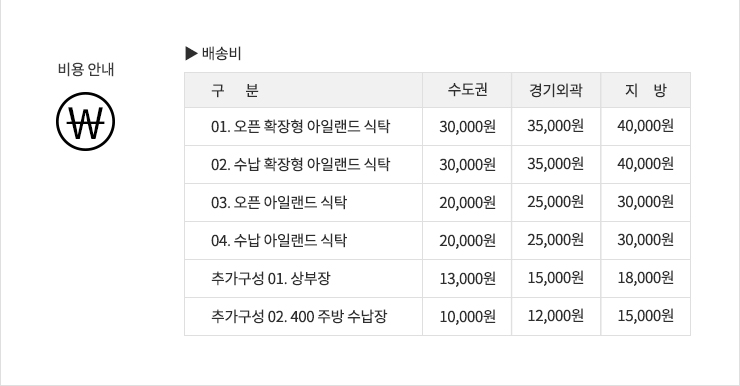Click row 04. 수납 아일랜드 식탁
Viewport: 740px width, 386px height.
pyautogui.click(x=437, y=241)
